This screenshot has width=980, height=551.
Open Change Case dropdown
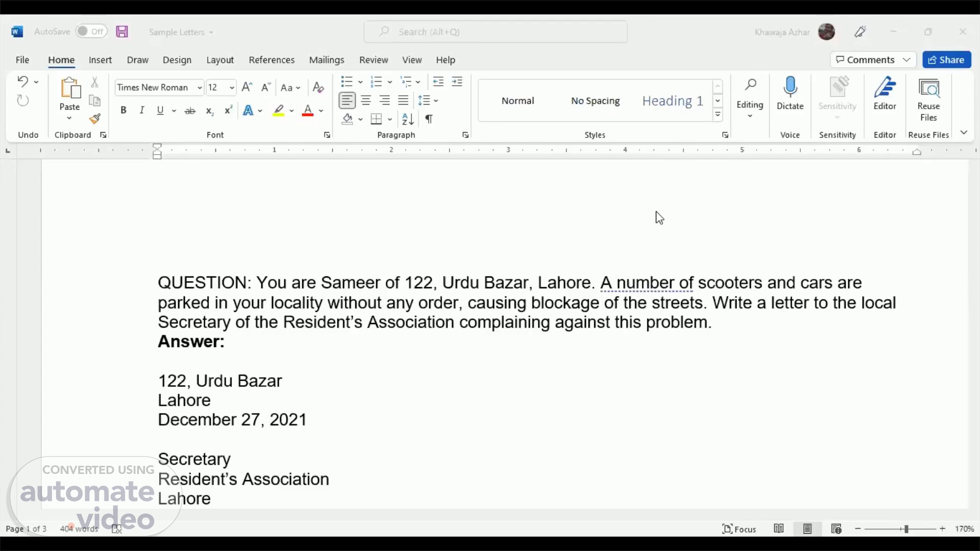tap(290, 88)
